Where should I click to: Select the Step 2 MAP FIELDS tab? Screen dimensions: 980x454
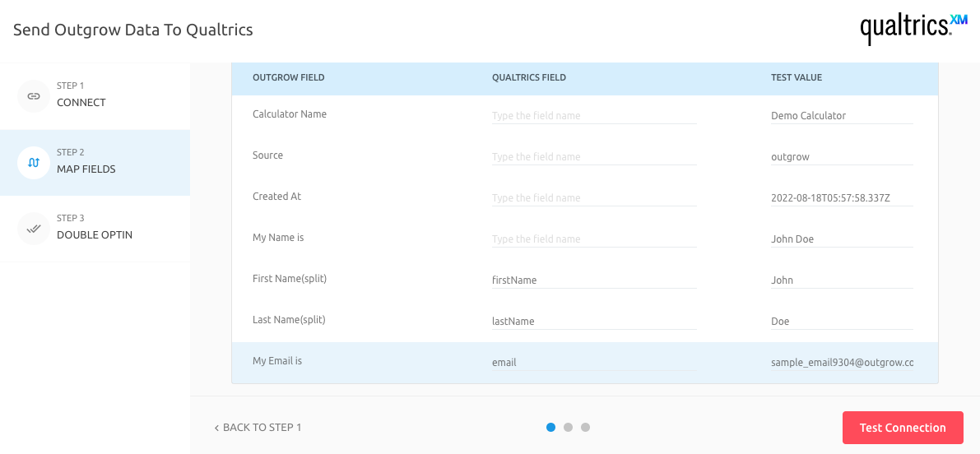click(95, 162)
